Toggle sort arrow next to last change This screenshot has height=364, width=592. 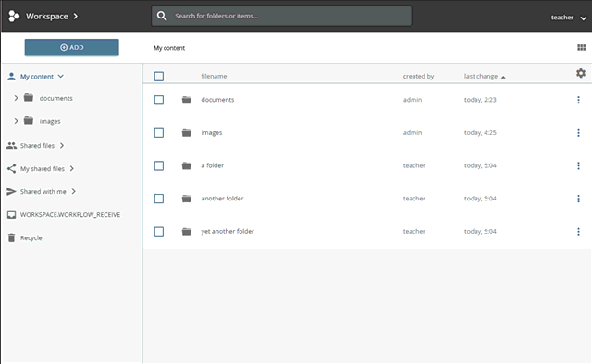(503, 77)
